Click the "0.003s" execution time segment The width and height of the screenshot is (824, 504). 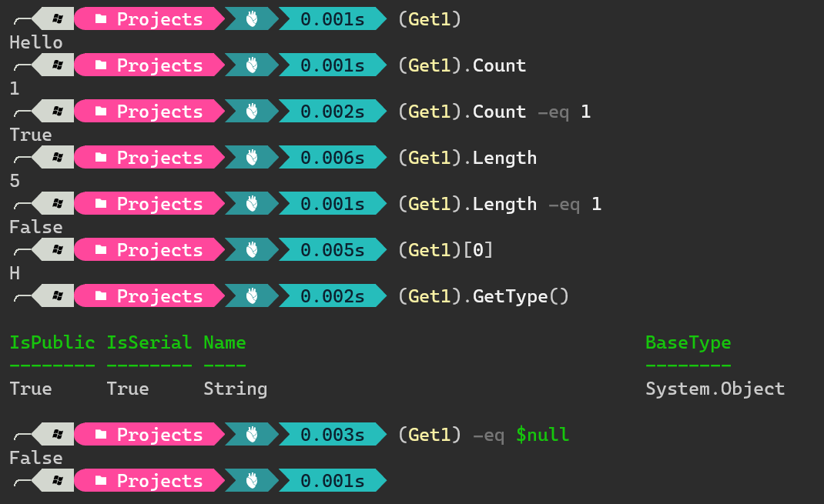(x=332, y=435)
